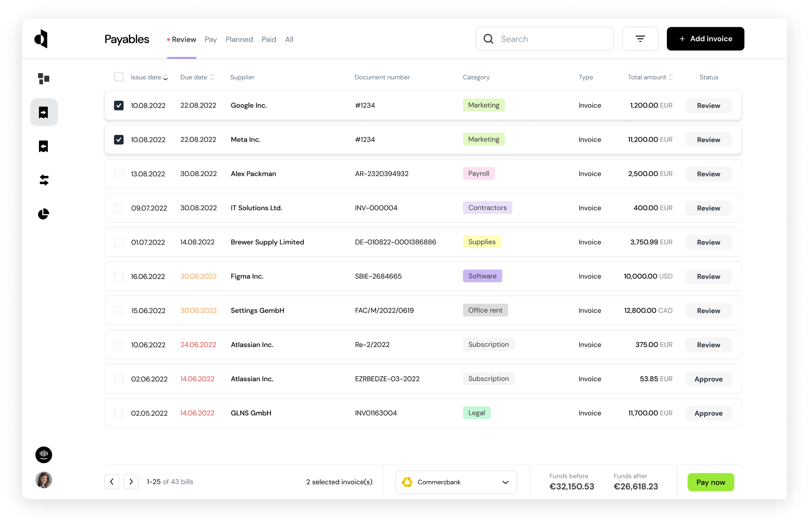812x525 pixels.
Task: Check the Settings GembH invoice checkbox
Action: [119, 311]
